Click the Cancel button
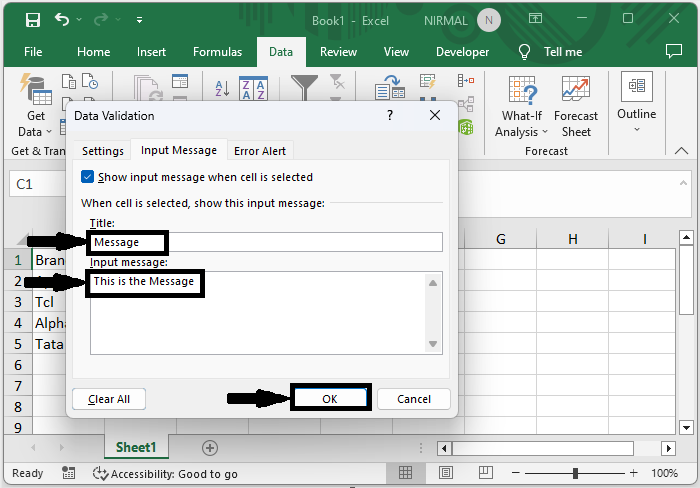 (414, 399)
